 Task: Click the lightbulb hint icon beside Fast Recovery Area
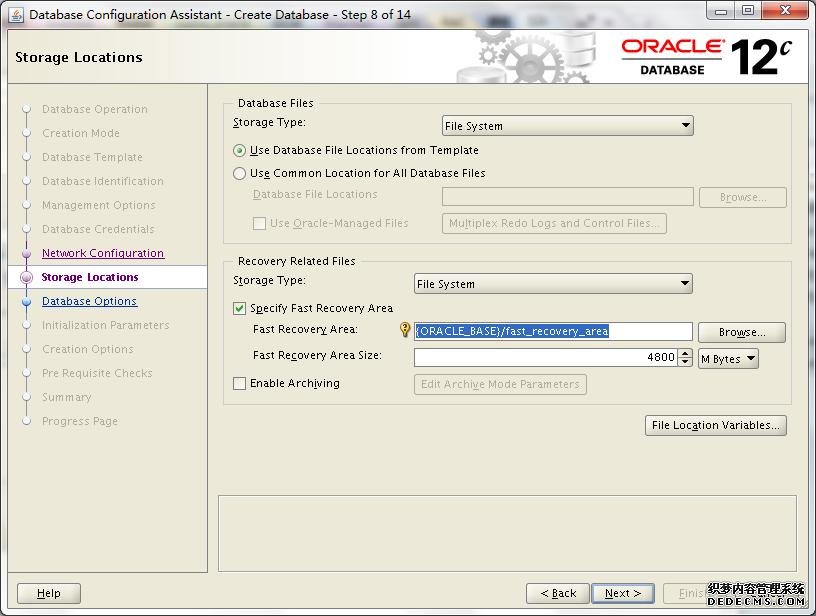pos(405,331)
